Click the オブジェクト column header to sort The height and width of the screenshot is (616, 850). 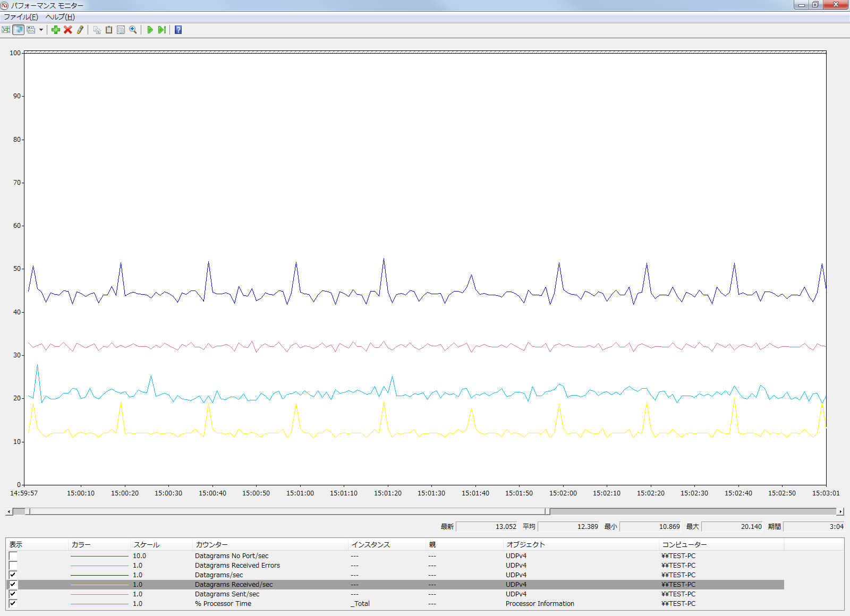(x=525, y=545)
